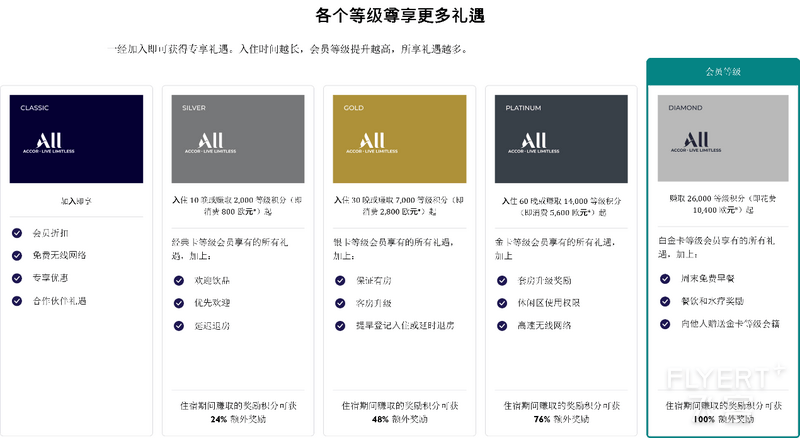Open the Platinum dark membership card image
The width and height of the screenshot is (800, 438).
561,139
